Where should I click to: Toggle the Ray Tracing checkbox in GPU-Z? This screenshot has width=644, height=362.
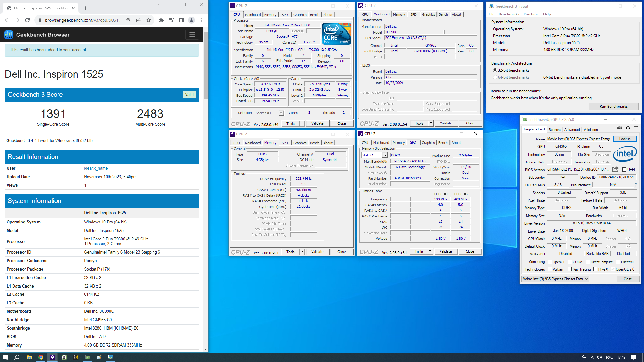click(x=569, y=269)
